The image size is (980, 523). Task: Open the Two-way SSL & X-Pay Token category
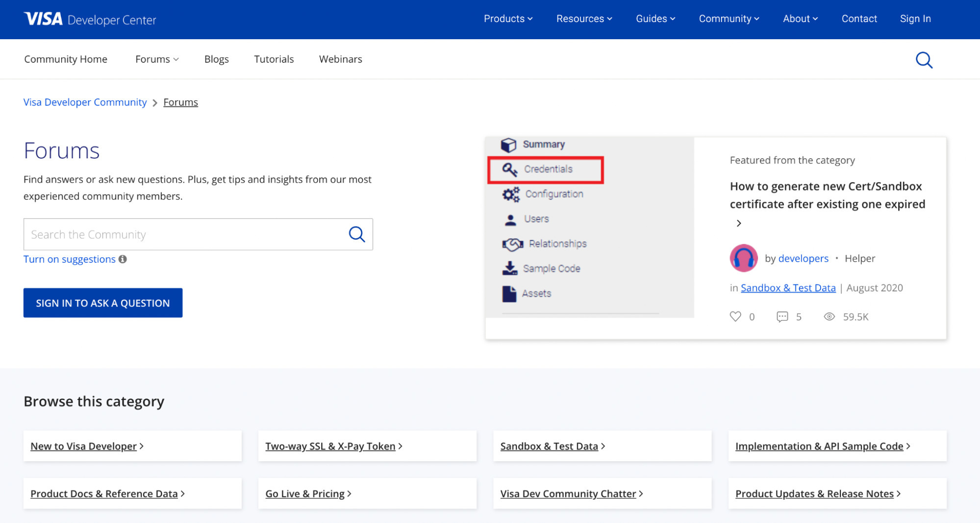point(330,446)
